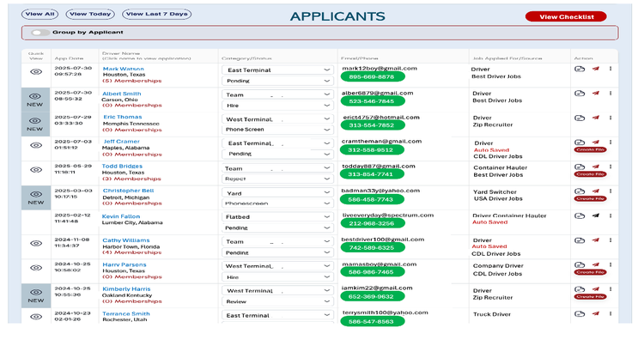Open Cathy Williams' application link

(x=126, y=240)
